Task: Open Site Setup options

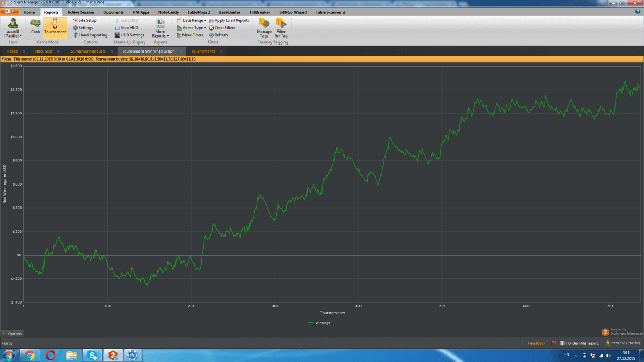Action: 87,20
